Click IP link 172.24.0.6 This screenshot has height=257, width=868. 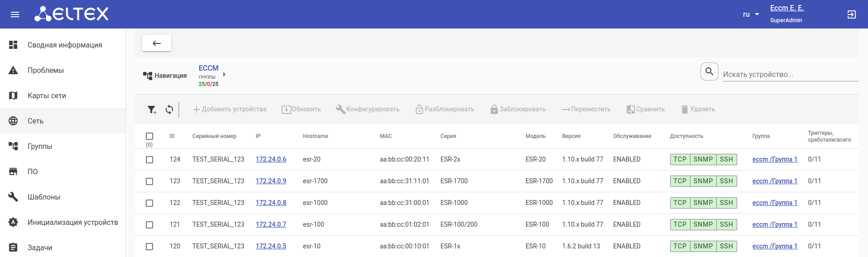click(271, 159)
